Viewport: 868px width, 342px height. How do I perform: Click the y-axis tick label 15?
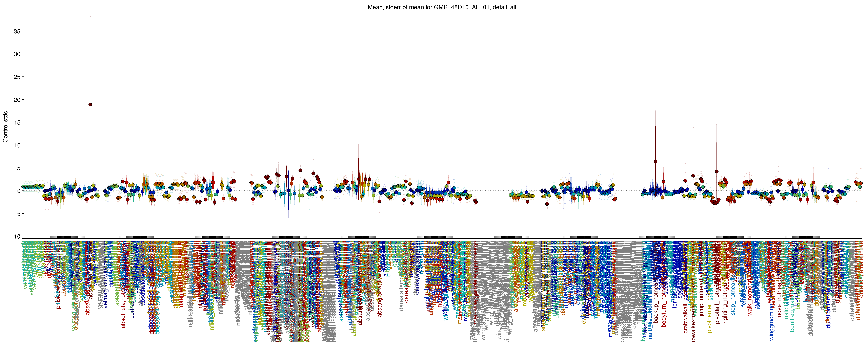(x=17, y=122)
